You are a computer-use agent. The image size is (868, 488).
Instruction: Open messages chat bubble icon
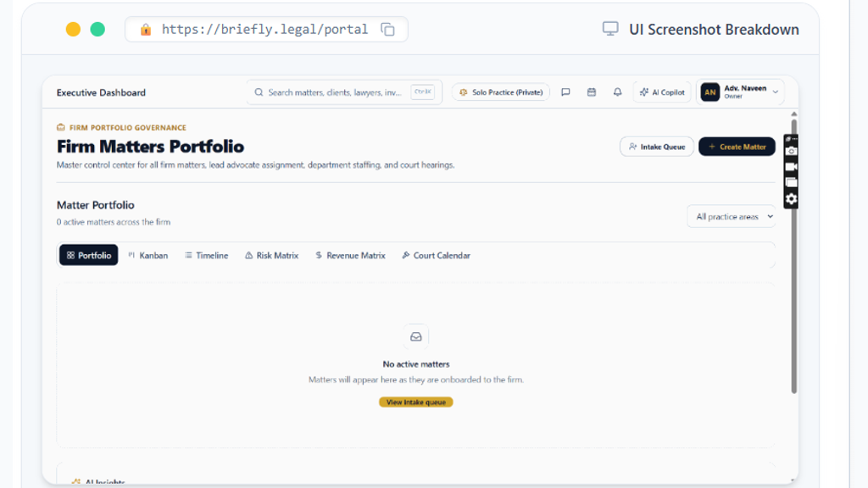pyautogui.click(x=565, y=92)
